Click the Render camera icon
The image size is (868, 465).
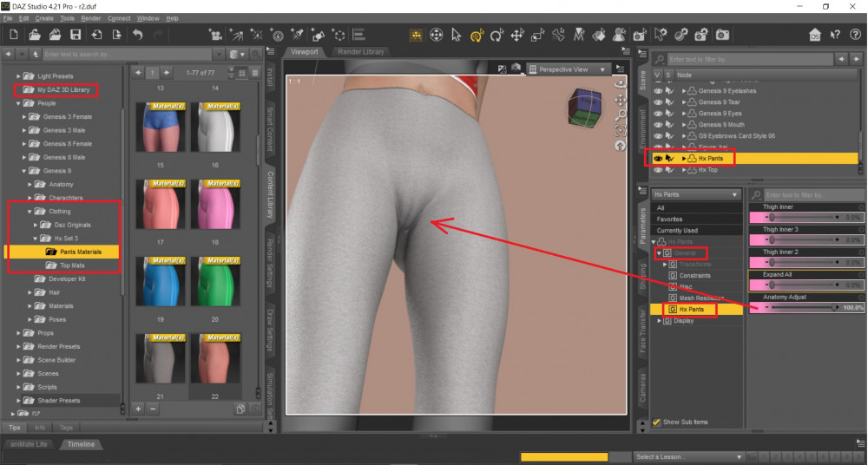point(722,35)
